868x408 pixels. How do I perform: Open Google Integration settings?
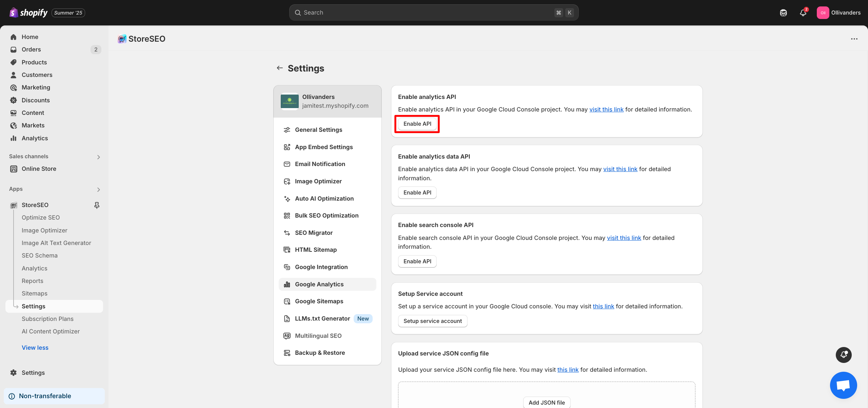[328, 267]
